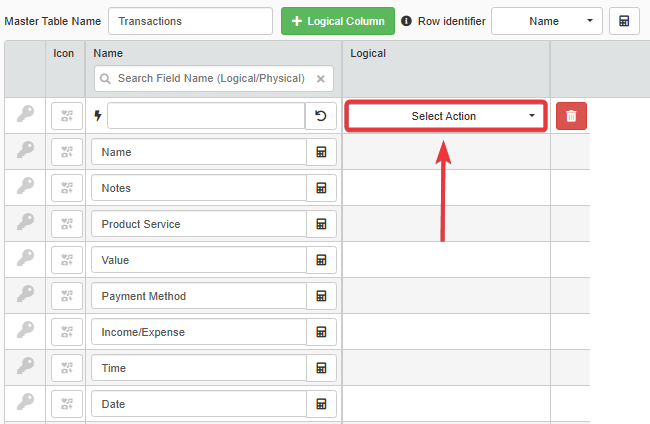Choose icon for Product Service row
This screenshot has height=424, width=650.
(67, 224)
